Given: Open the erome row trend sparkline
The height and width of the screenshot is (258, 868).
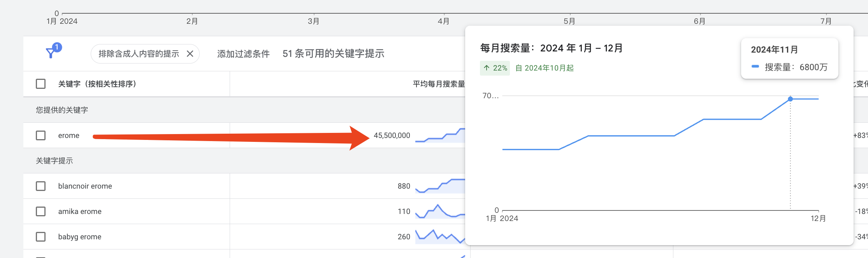Looking at the screenshot, I should [440, 135].
